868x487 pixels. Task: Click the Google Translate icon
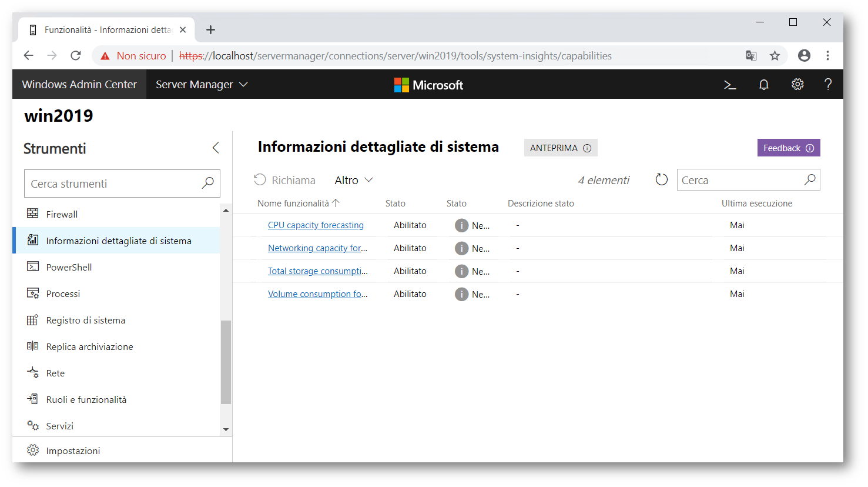751,56
